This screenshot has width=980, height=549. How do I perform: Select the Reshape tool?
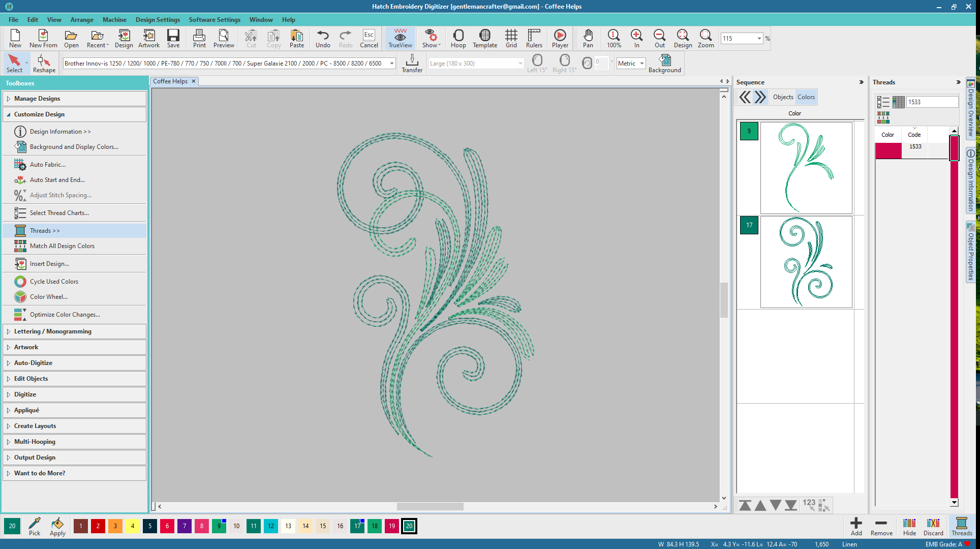44,64
